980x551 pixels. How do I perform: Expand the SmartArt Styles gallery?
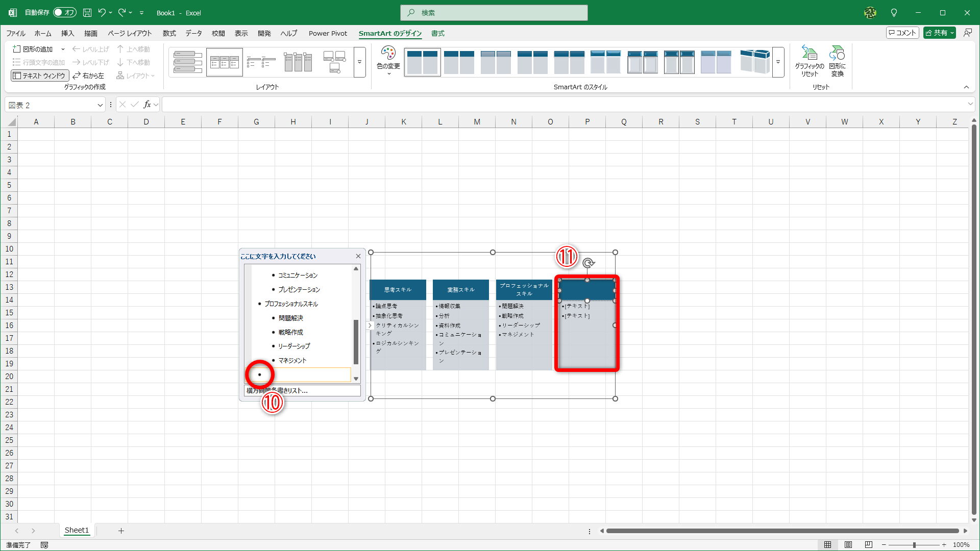(778, 62)
